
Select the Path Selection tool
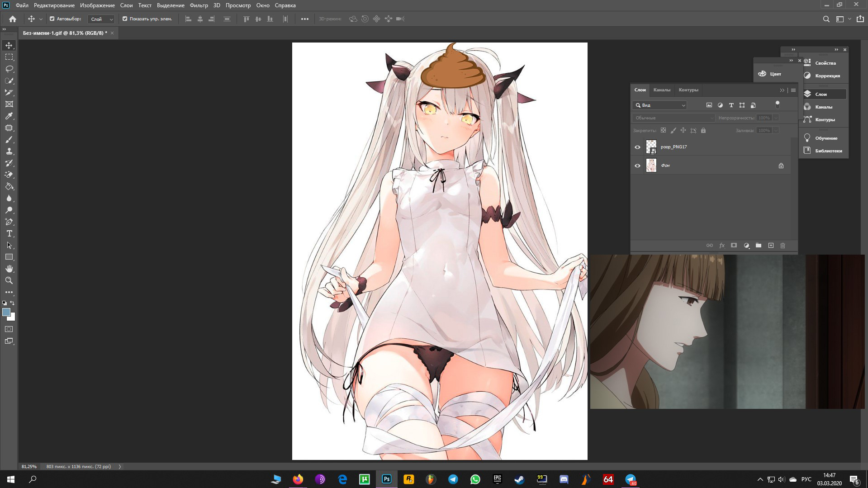coord(9,245)
